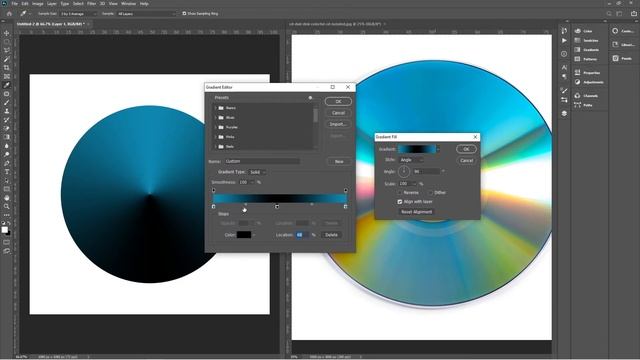The height and width of the screenshot is (360, 640).
Task: Select the Gradient tool in the toolbar
Action: [7, 137]
